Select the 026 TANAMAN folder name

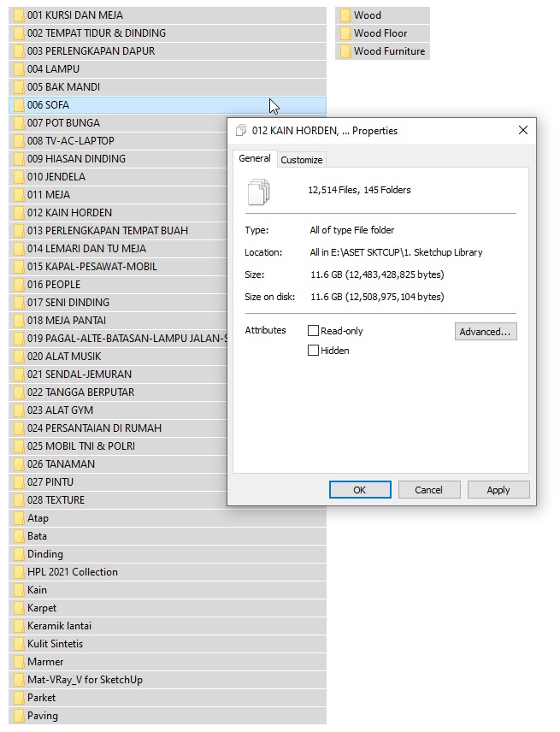(61, 464)
